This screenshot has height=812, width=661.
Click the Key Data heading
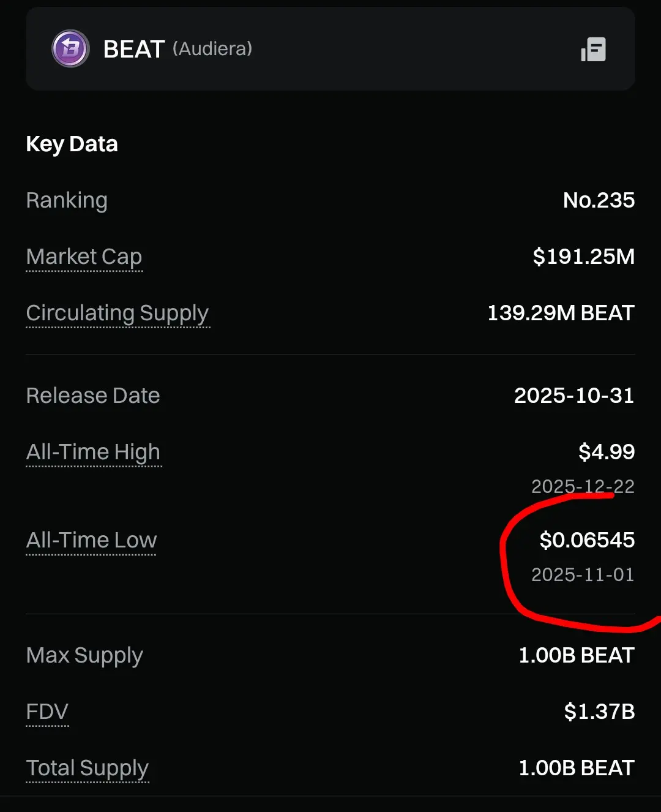point(72,145)
